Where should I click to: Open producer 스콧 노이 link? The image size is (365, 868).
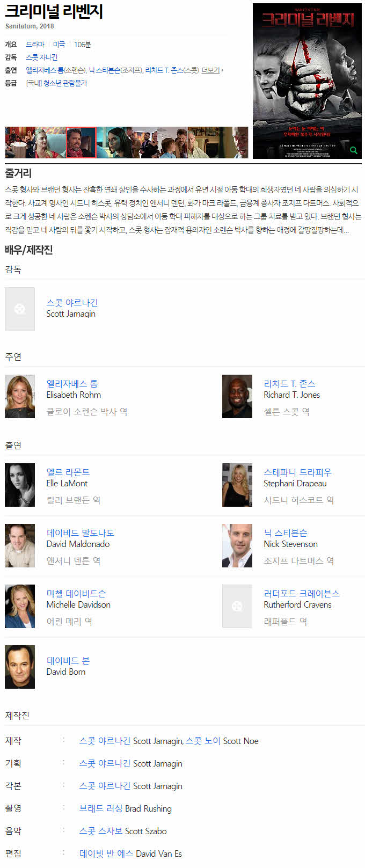point(203,741)
